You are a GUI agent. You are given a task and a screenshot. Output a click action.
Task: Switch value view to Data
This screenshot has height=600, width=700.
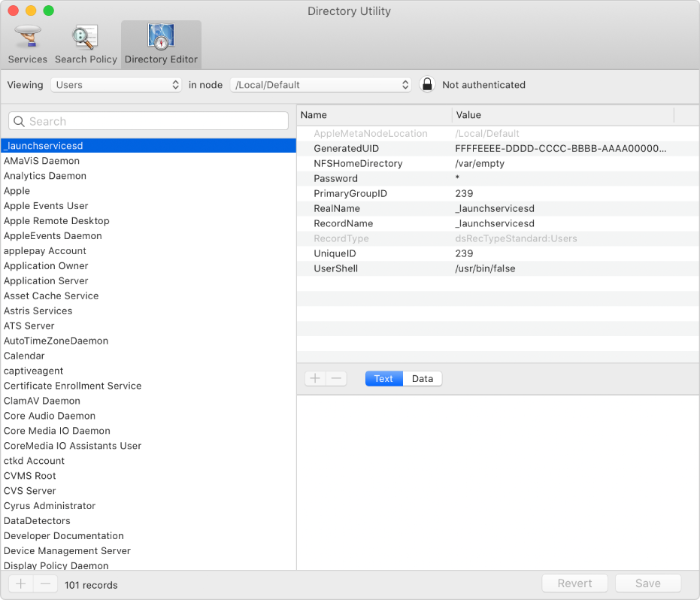423,379
